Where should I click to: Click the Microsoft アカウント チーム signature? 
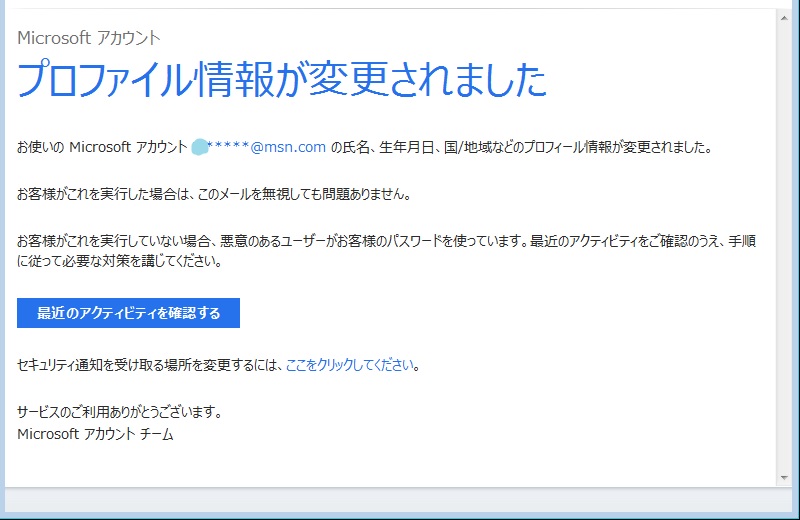click(x=95, y=434)
